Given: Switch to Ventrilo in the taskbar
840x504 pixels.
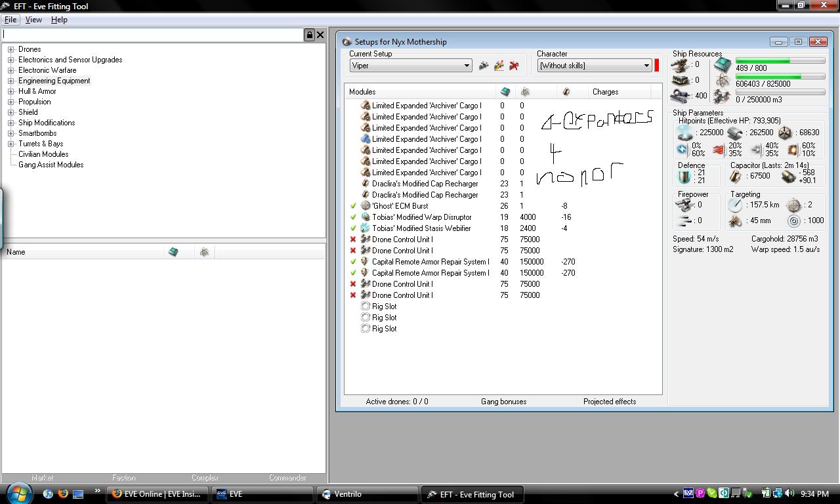Looking at the screenshot, I should click(367, 494).
